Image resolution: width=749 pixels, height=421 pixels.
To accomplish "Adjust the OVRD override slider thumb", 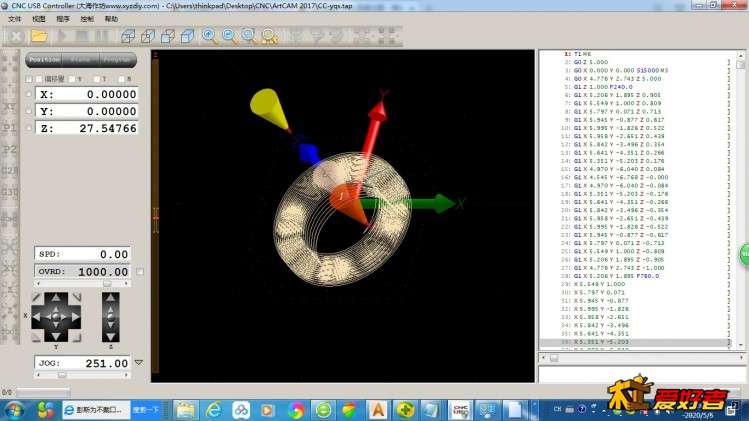I will [x=107, y=284].
